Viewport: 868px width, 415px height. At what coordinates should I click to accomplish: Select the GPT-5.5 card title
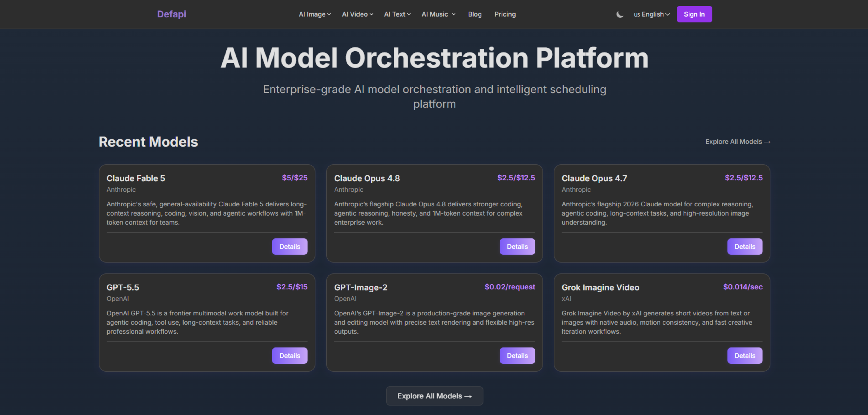click(123, 288)
